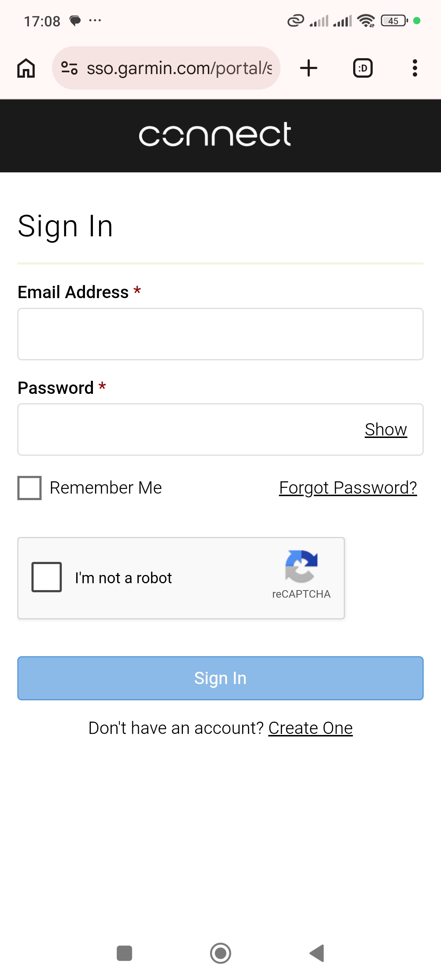Viewport: 441px width, 980px height.
Task: Open site info icon in address bar
Action: coord(69,69)
